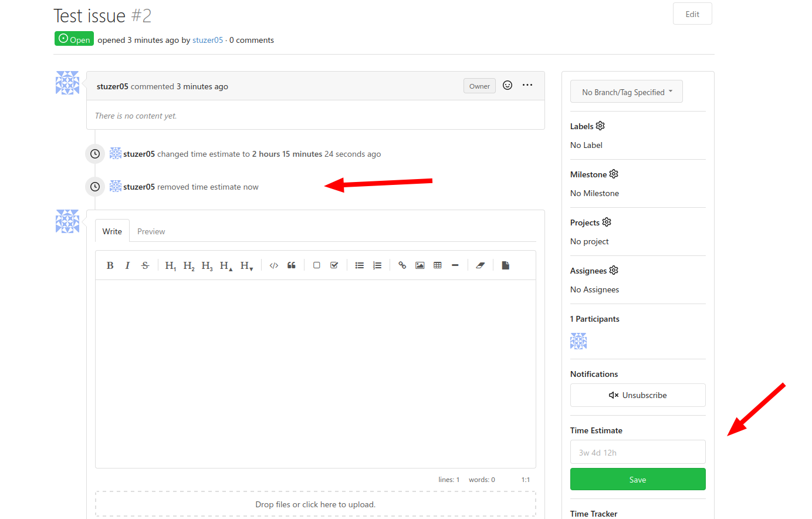Save the time estimate
The width and height of the screenshot is (812, 519).
point(638,479)
